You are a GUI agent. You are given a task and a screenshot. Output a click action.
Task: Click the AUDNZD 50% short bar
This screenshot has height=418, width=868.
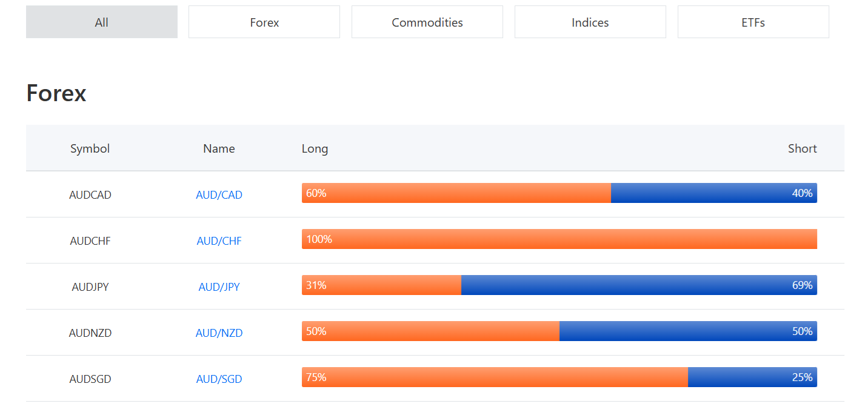[689, 331]
